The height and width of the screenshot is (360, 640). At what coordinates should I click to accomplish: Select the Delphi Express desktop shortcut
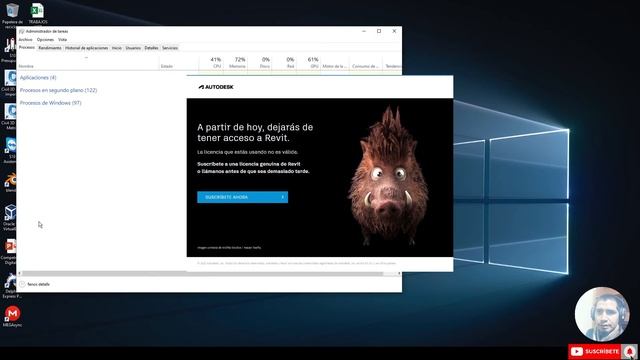tap(10, 285)
